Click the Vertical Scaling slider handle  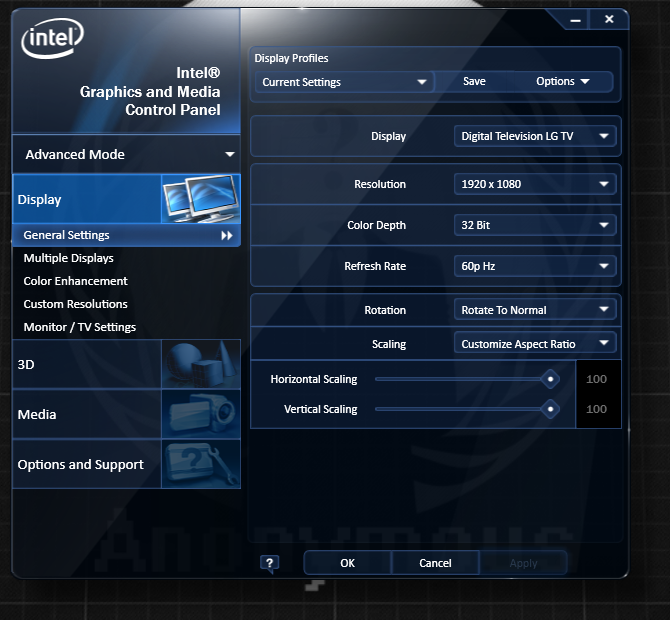(x=550, y=409)
